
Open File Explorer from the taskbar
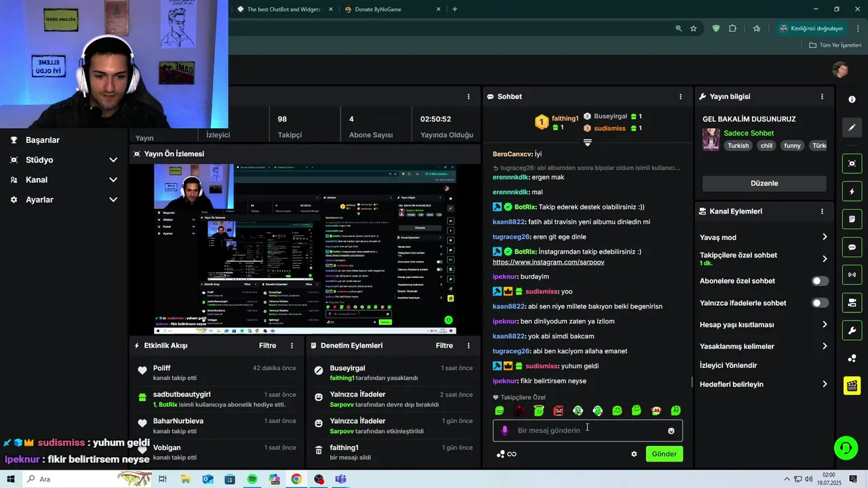[185, 479]
